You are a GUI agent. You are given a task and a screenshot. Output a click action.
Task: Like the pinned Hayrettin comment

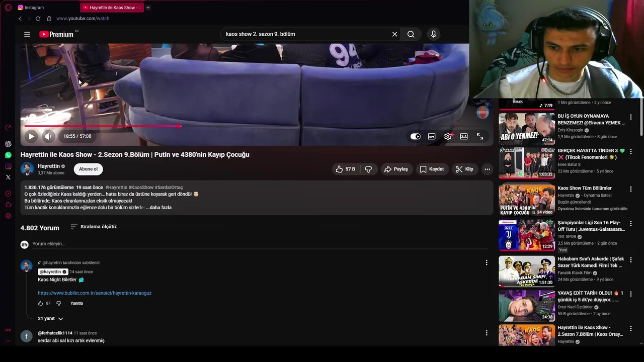[x=41, y=303]
